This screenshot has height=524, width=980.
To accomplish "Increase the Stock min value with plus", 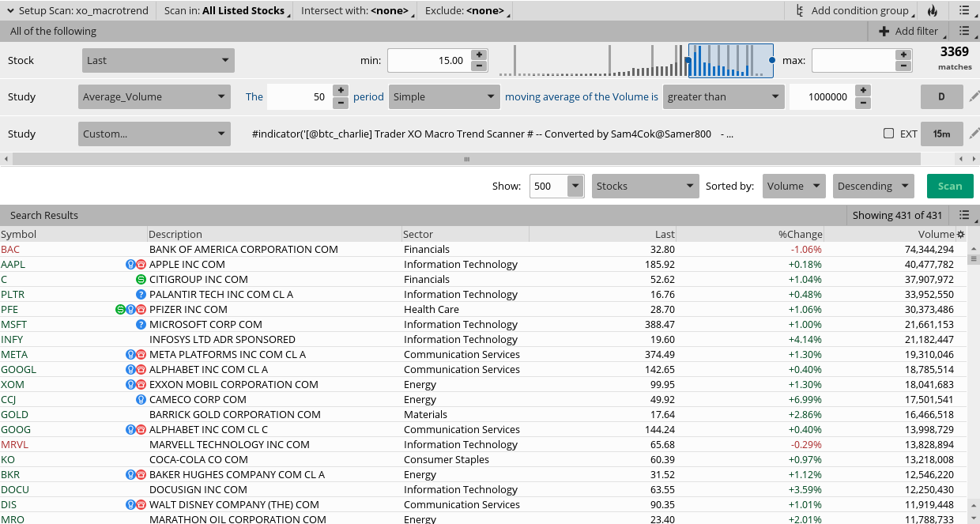I will pos(479,55).
